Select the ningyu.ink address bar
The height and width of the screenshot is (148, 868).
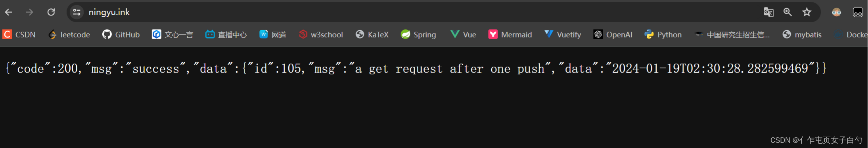click(416, 12)
